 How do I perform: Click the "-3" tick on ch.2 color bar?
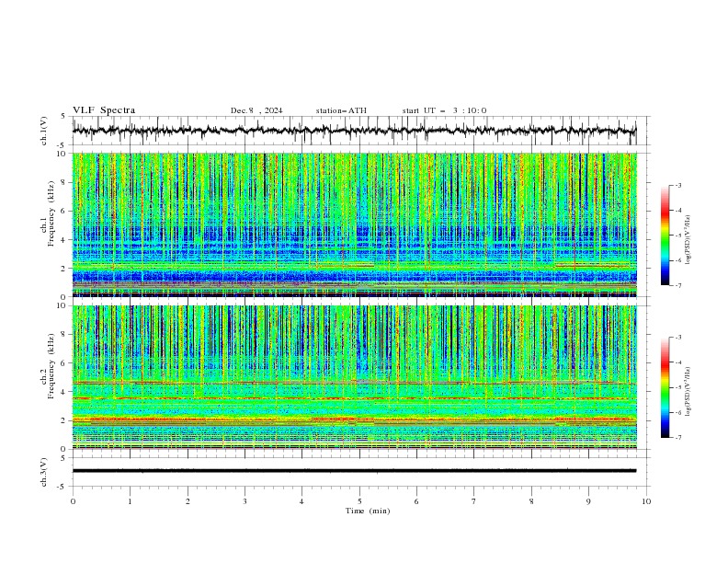(677, 338)
